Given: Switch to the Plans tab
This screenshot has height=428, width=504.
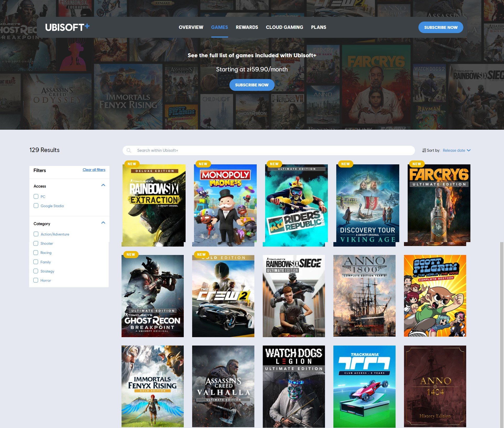Looking at the screenshot, I should click(x=318, y=27).
